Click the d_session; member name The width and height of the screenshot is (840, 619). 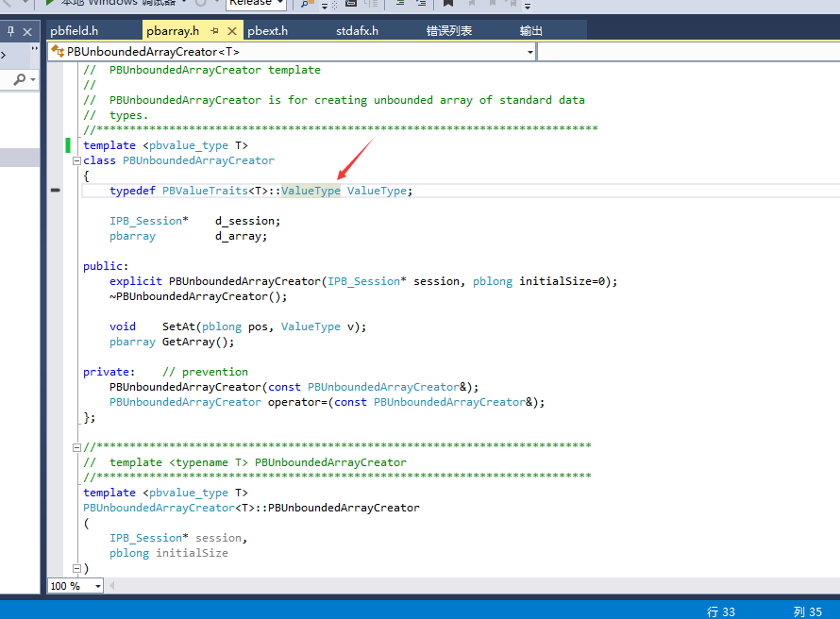click(x=247, y=221)
